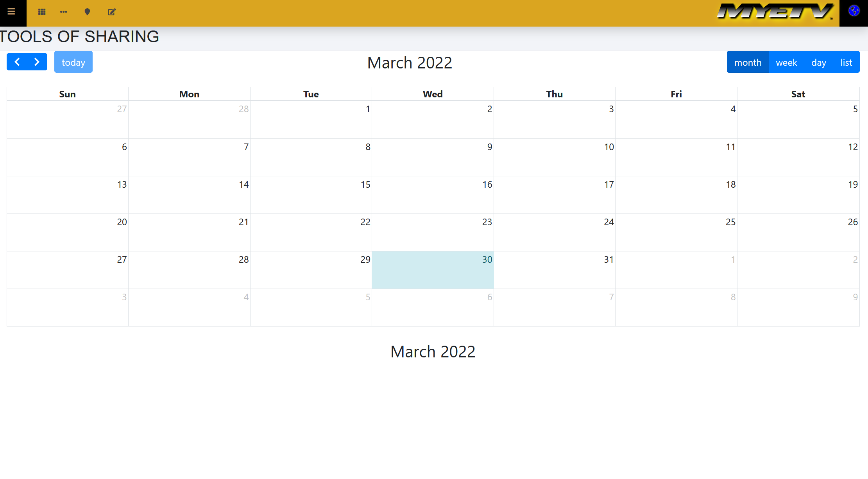Click day number 24
The width and height of the screenshot is (868, 479).
[x=609, y=222]
